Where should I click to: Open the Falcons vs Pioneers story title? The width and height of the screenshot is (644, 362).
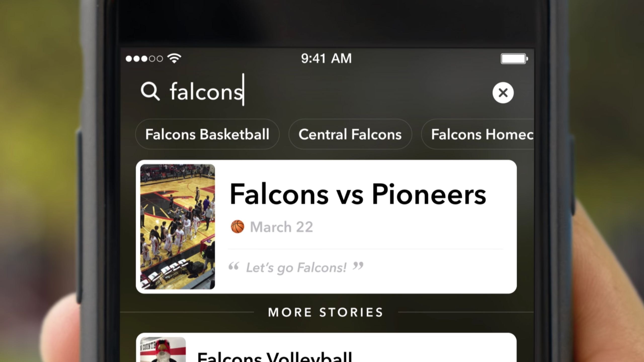pos(358,194)
